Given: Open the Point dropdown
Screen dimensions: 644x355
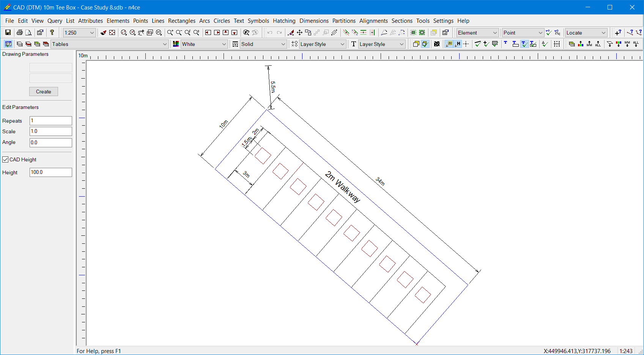Looking at the screenshot, I should [523, 33].
